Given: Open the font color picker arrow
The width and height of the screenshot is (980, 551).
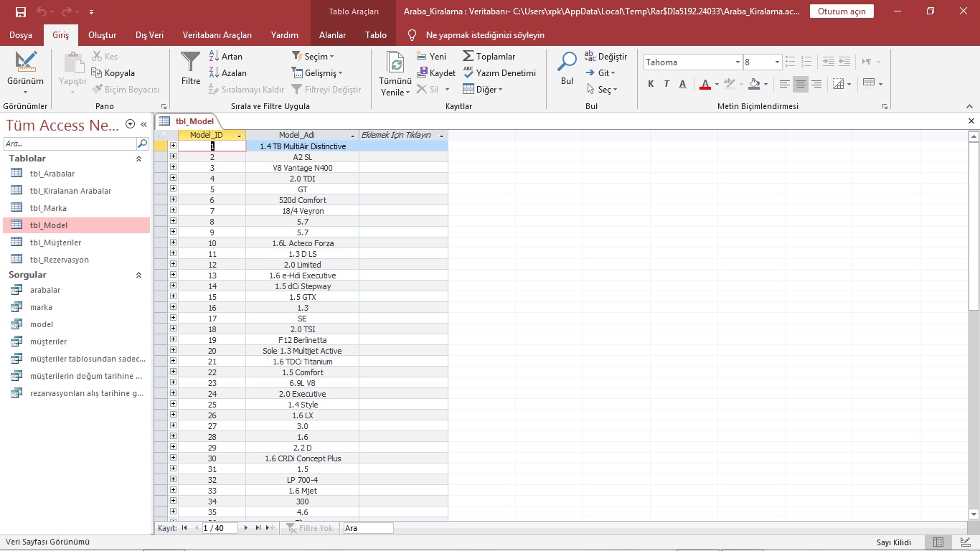Looking at the screenshot, I should (x=717, y=85).
